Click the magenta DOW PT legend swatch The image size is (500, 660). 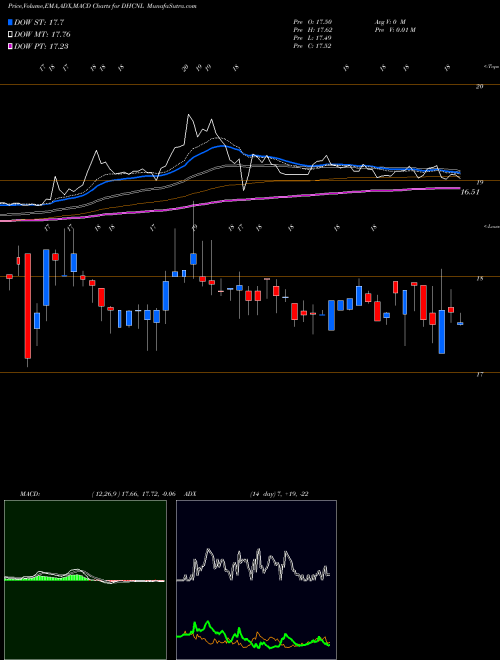click(11, 46)
